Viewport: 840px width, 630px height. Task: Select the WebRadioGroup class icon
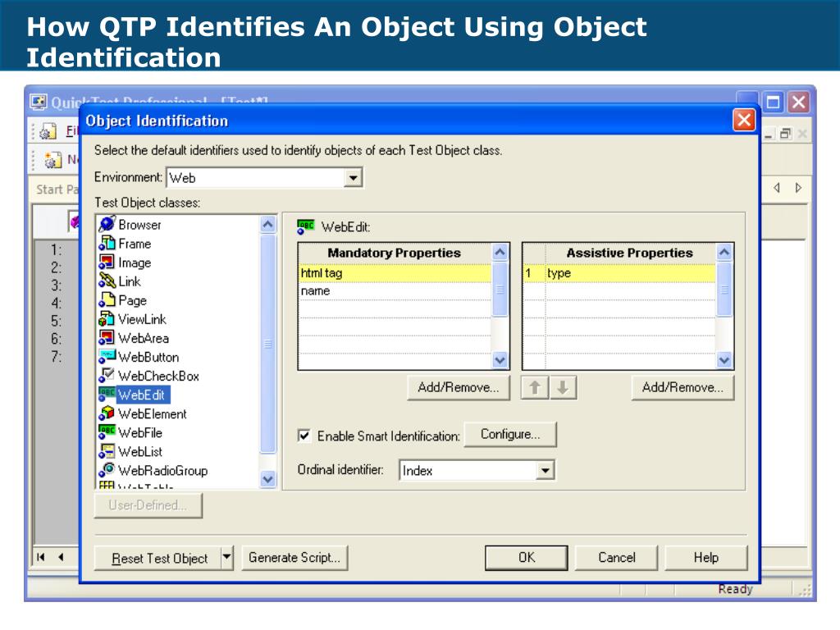coord(107,470)
